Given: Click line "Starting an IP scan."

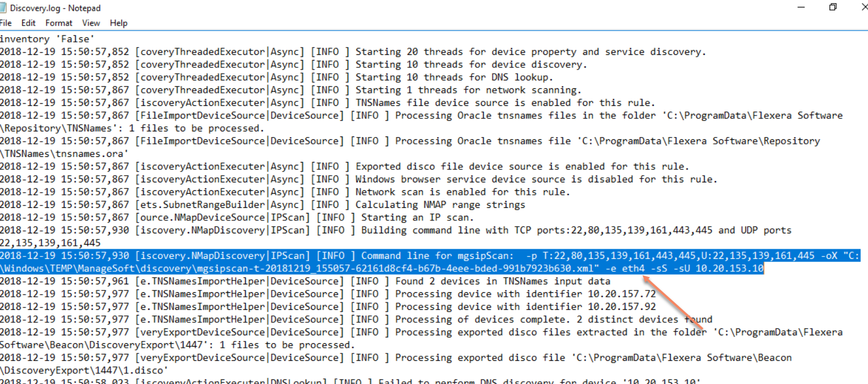Looking at the screenshot, I should (x=237, y=217).
